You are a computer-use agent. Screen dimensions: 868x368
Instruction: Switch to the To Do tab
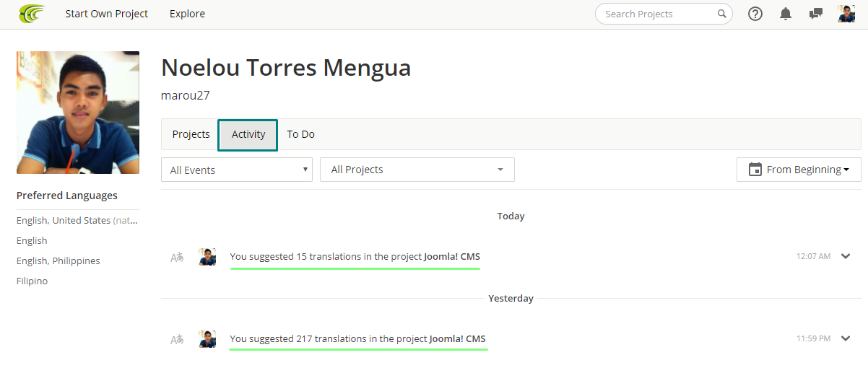click(300, 134)
